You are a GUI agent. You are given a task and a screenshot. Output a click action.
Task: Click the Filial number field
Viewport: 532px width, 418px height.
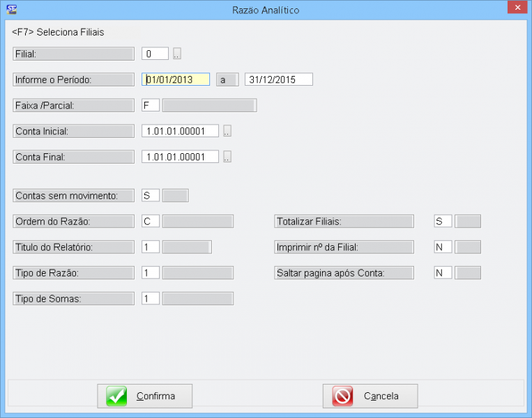[155, 54]
